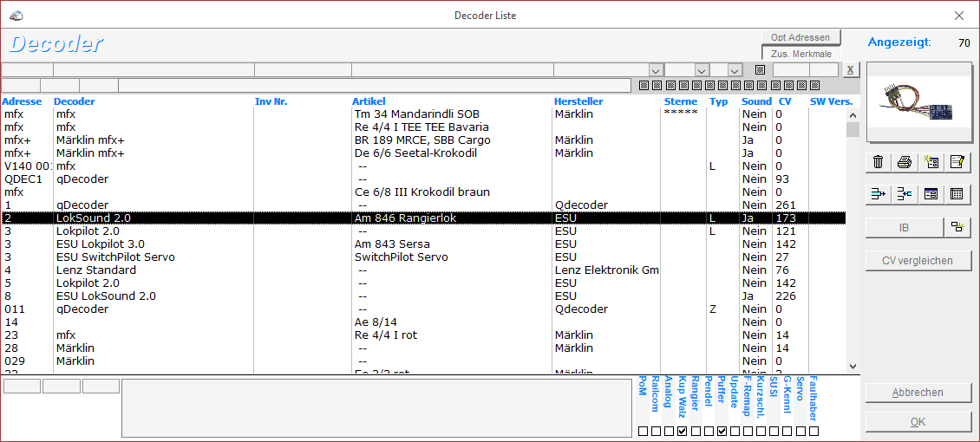The height and width of the screenshot is (442, 980).
Task: Confirm with the OK button
Action: (918, 422)
